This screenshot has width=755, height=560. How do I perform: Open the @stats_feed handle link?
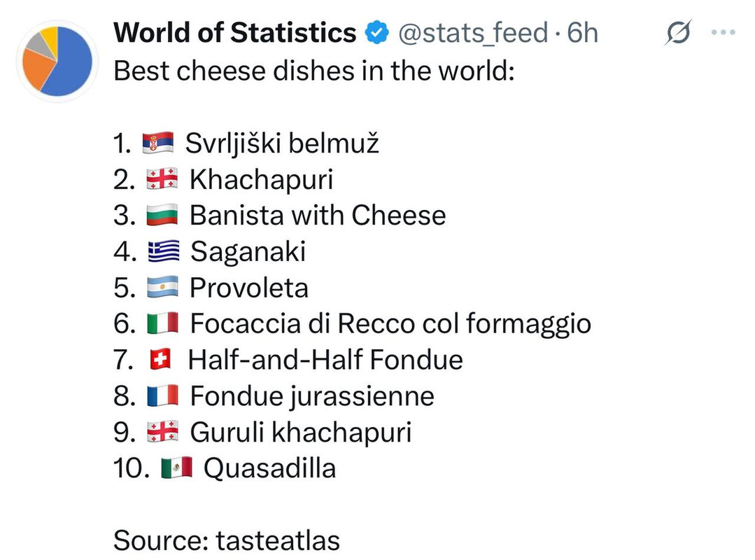point(473,33)
